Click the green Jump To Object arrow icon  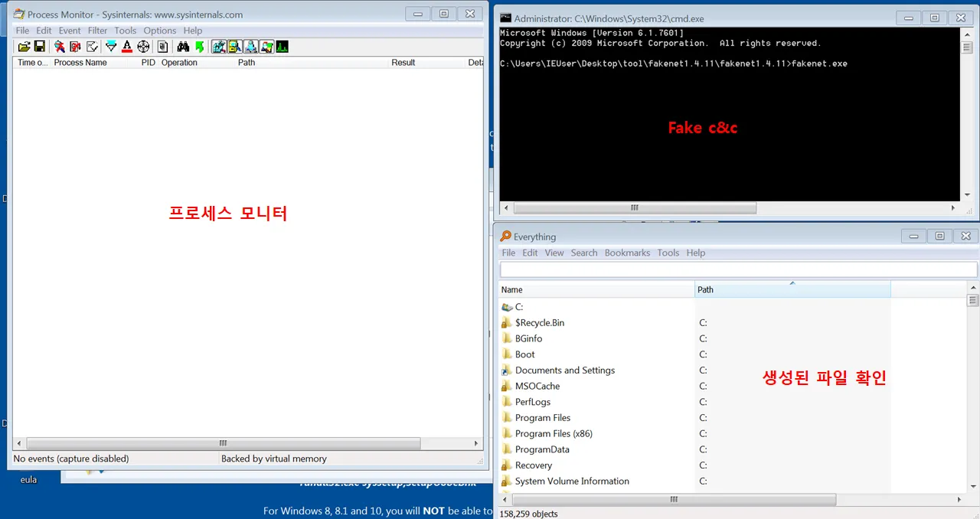click(199, 47)
